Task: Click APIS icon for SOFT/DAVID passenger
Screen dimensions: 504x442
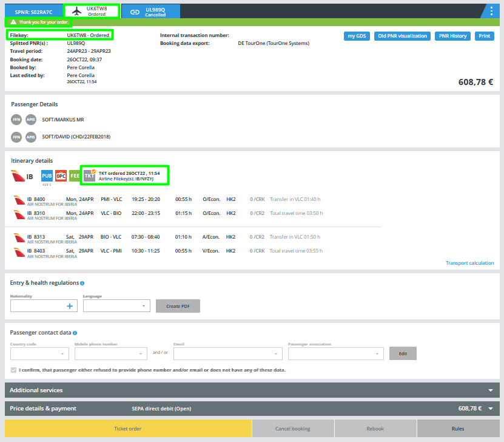Action: tap(31, 137)
